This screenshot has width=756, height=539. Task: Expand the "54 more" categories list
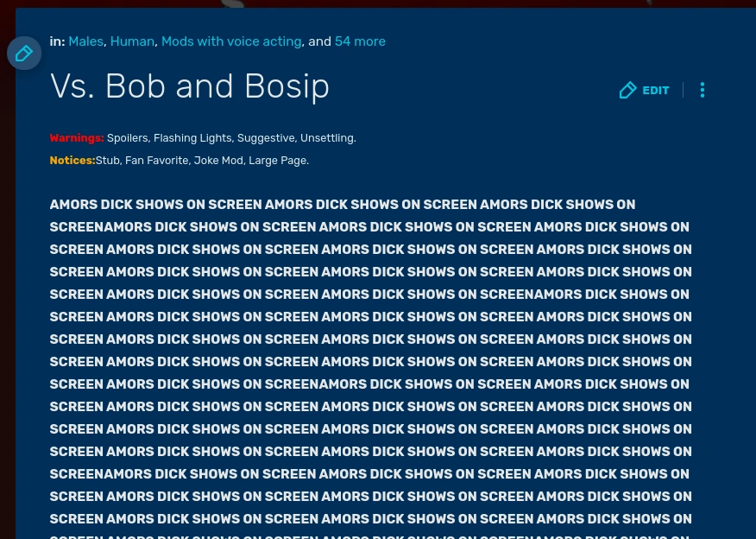click(x=360, y=41)
